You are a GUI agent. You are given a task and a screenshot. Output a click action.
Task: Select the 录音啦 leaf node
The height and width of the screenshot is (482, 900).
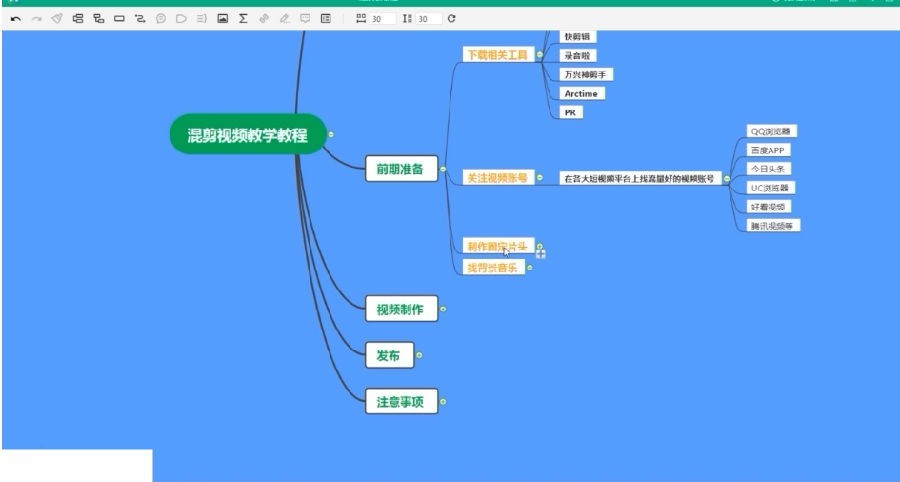click(x=578, y=56)
